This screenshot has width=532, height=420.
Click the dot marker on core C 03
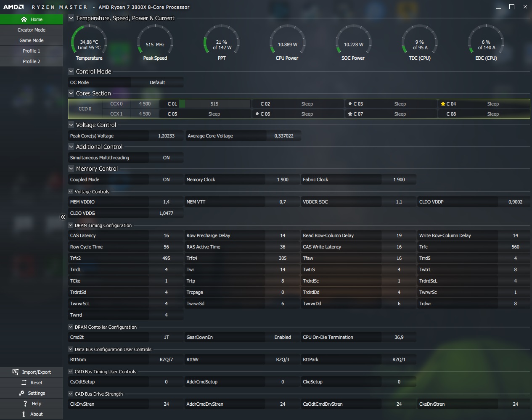[350, 104]
